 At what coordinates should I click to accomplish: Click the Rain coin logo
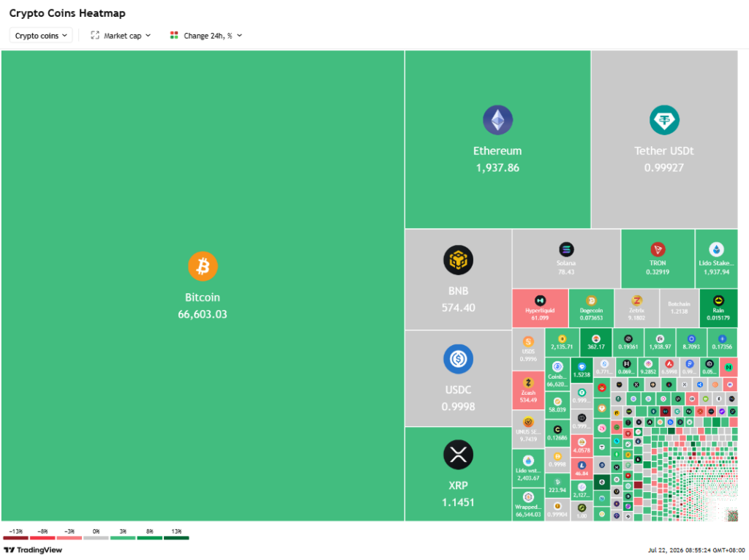[718, 300]
